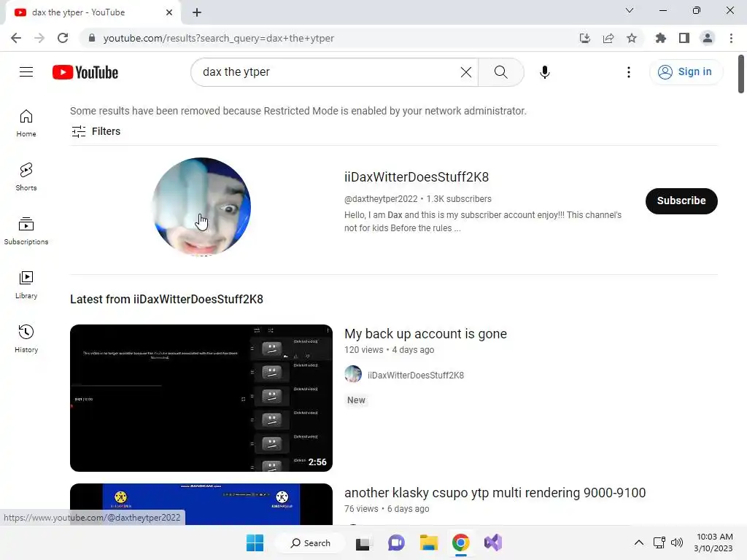
Task: Open 'another klasky csupo ytp multi rendering' title
Action: pos(495,492)
